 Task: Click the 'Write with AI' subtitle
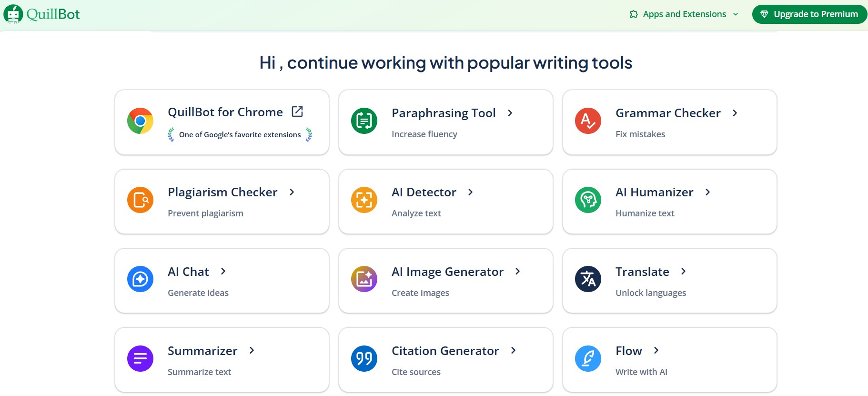641,372
